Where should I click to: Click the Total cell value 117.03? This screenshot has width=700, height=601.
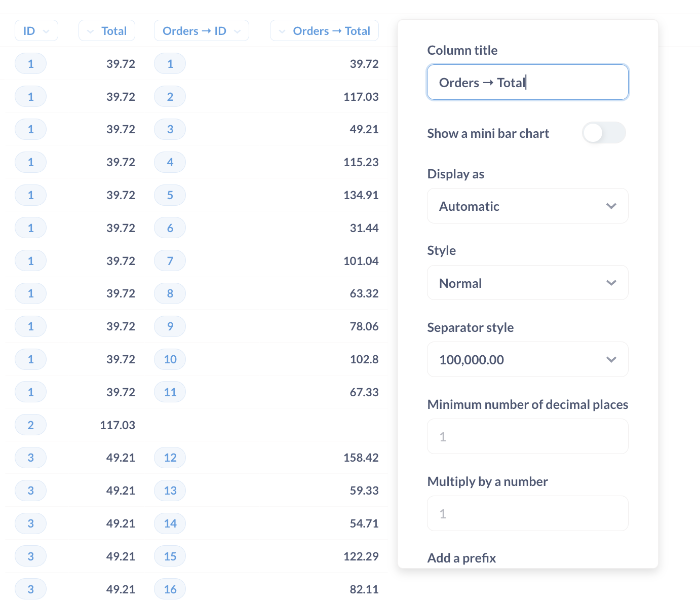click(117, 425)
